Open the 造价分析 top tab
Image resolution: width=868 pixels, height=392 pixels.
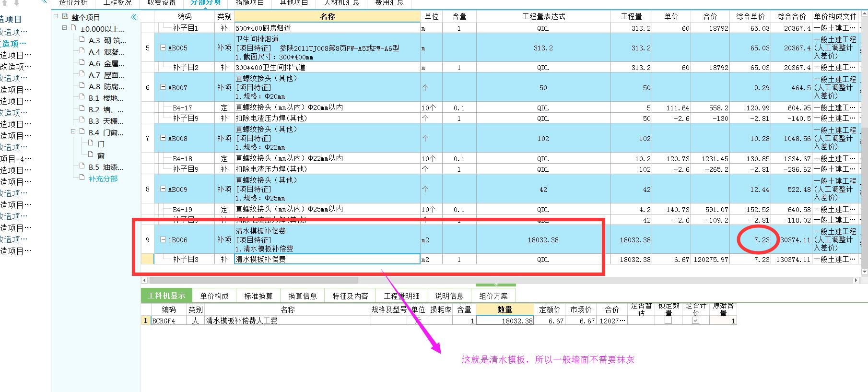coord(73,3)
